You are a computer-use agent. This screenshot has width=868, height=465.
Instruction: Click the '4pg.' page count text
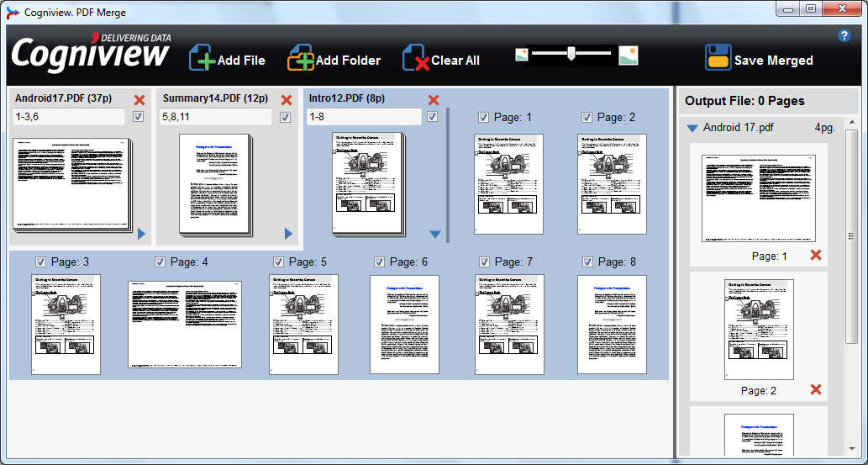coord(825,128)
